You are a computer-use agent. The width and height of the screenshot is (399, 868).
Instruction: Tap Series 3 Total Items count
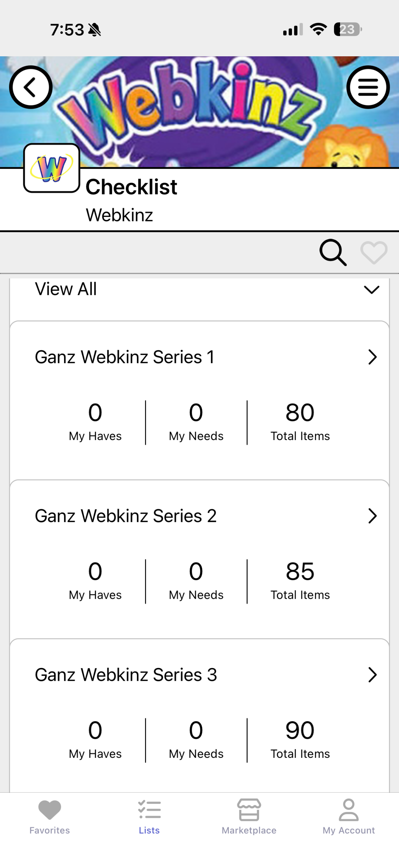click(300, 730)
